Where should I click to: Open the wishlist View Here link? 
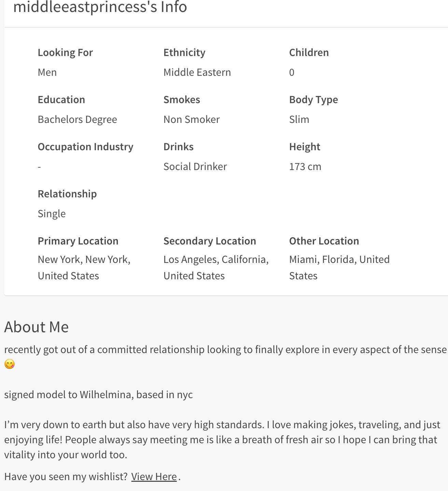[x=154, y=476]
